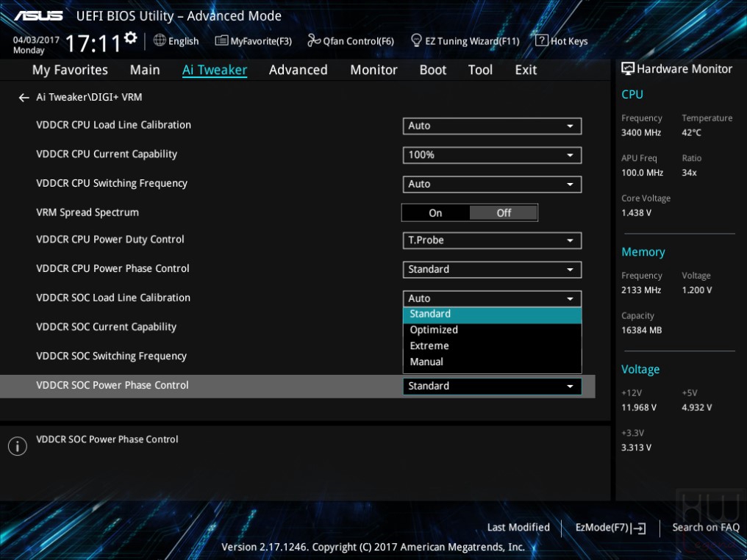
Task: Open Qfan Control(F6)
Action: pos(351,41)
